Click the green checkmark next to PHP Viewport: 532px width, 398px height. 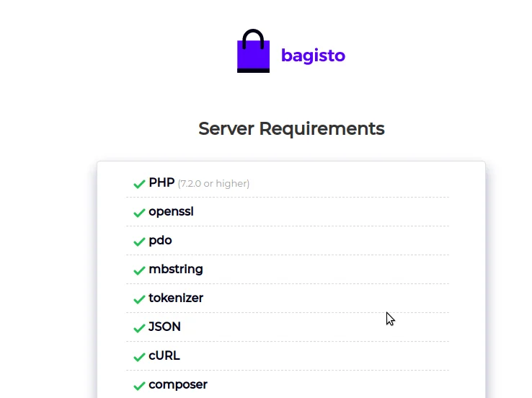pos(139,184)
